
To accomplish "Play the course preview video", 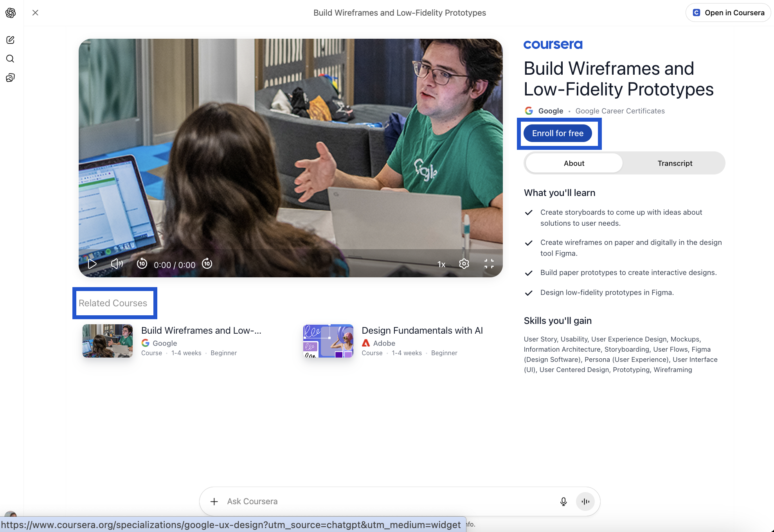I will pyautogui.click(x=92, y=264).
